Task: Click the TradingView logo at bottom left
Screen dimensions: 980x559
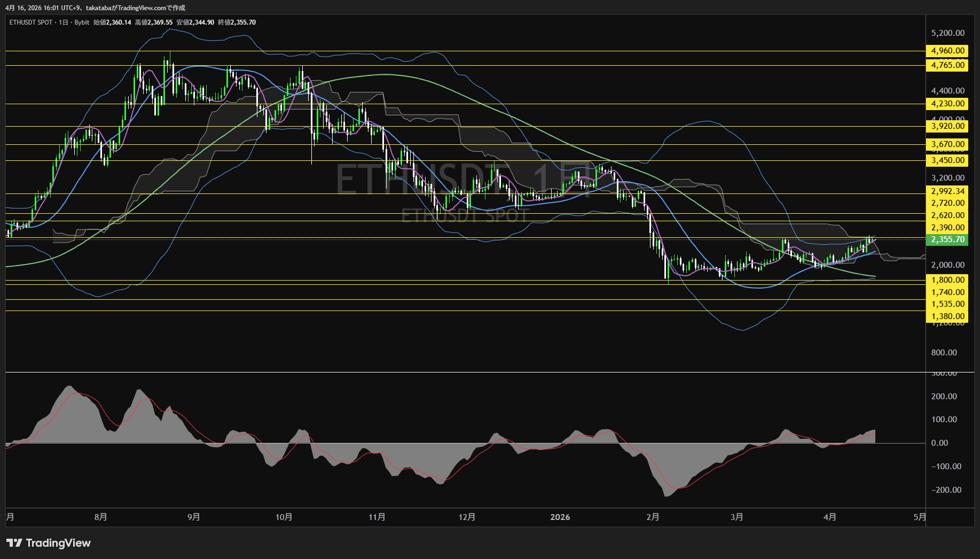Action: [49, 543]
